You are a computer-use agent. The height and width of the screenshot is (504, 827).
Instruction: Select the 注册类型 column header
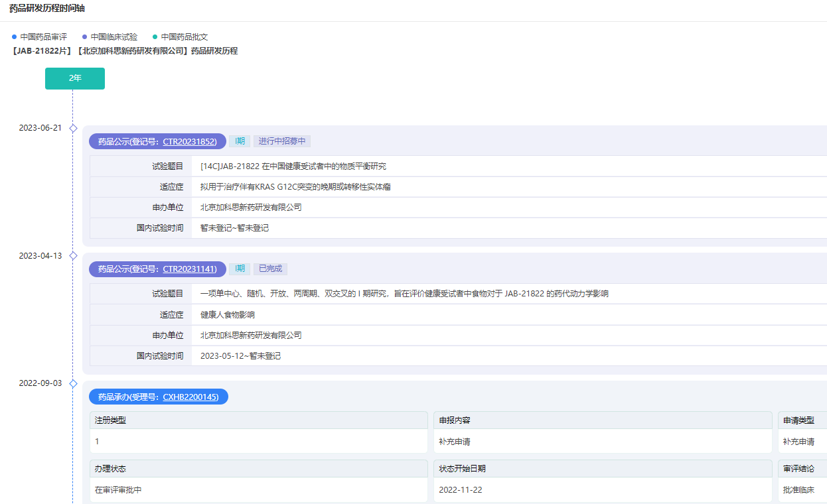click(x=110, y=420)
